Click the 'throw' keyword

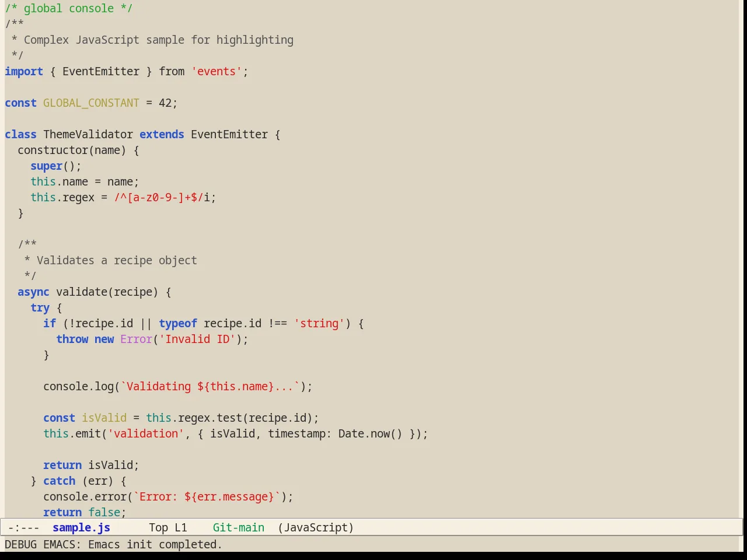click(x=72, y=339)
